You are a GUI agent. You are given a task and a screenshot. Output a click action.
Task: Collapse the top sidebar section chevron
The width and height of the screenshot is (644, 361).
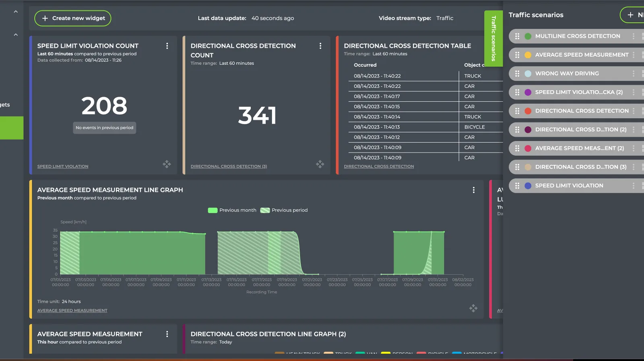coord(16,12)
